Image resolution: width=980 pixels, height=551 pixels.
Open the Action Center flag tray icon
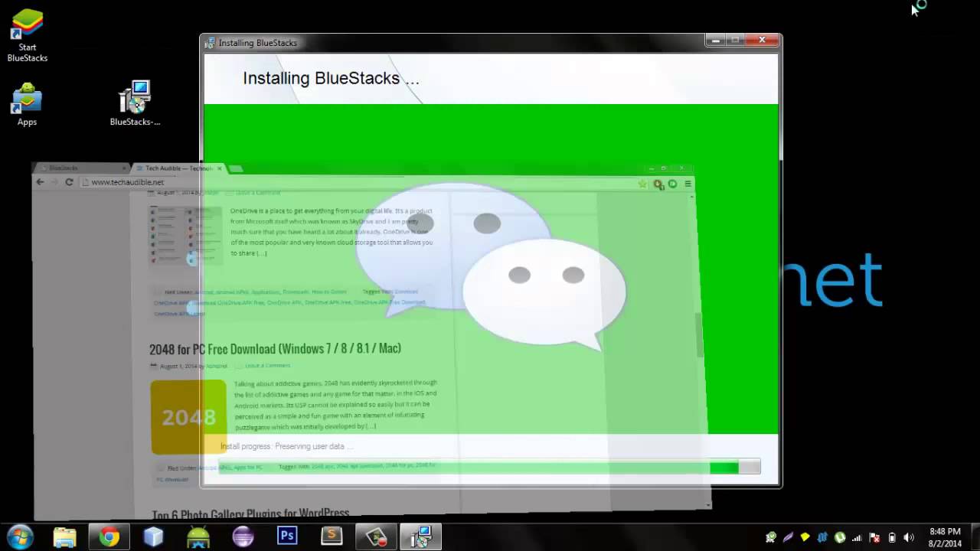[874, 537]
